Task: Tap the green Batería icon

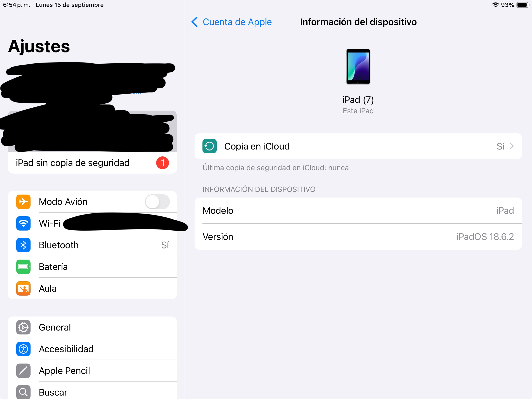Action: tap(23, 267)
